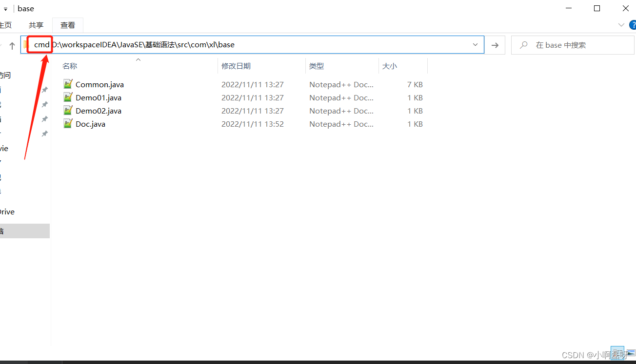Screen dimensions: 636x364
Task: Click Doc.java date 2022/11/11 13:52
Action: point(253,124)
